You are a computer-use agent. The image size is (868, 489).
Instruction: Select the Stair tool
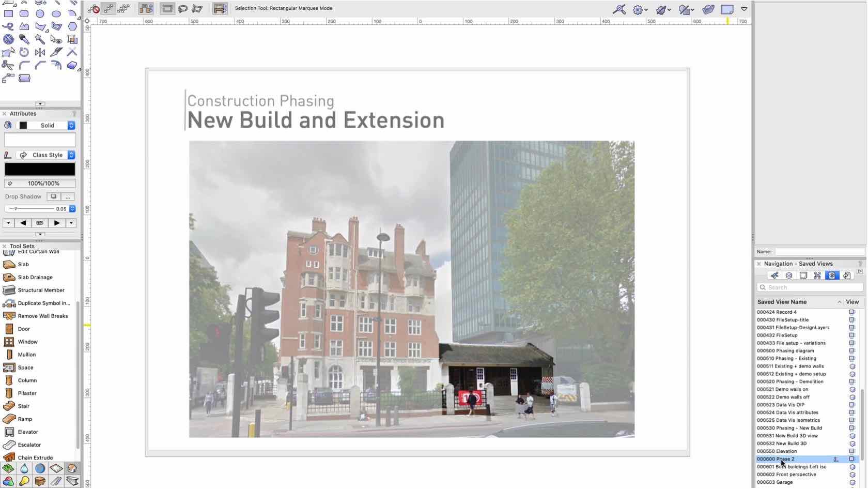coord(23,407)
